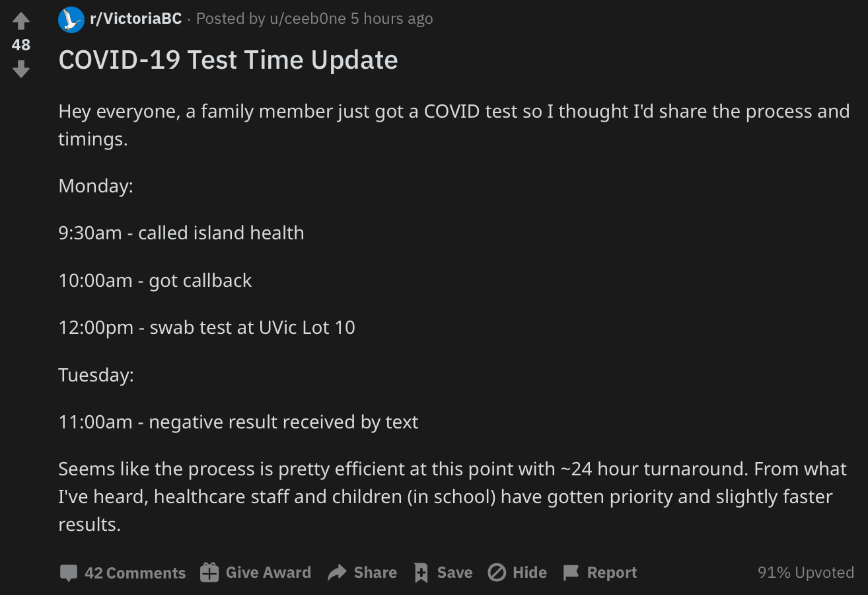Screen dimensions: 868x595
Task: Click the 91% Upvoted indicator
Action: pyautogui.click(x=806, y=573)
